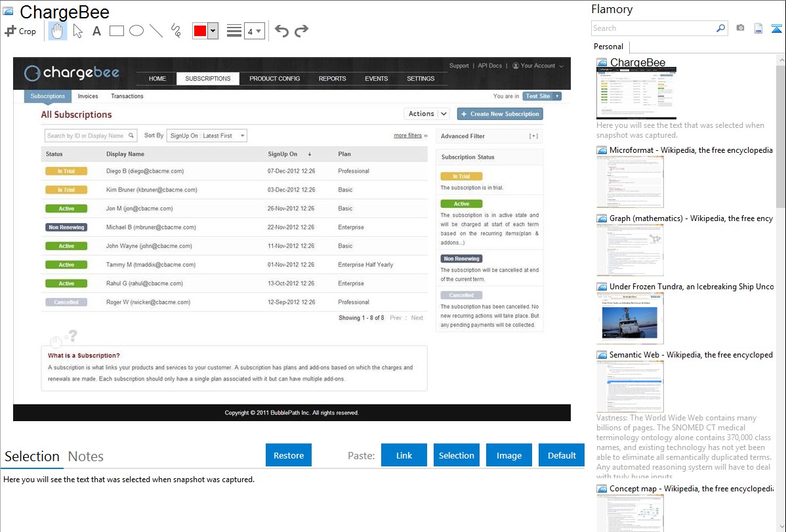Click the document page icon beside camera
The width and height of the screenshot is (786, 532).
(x=758, y=28)
